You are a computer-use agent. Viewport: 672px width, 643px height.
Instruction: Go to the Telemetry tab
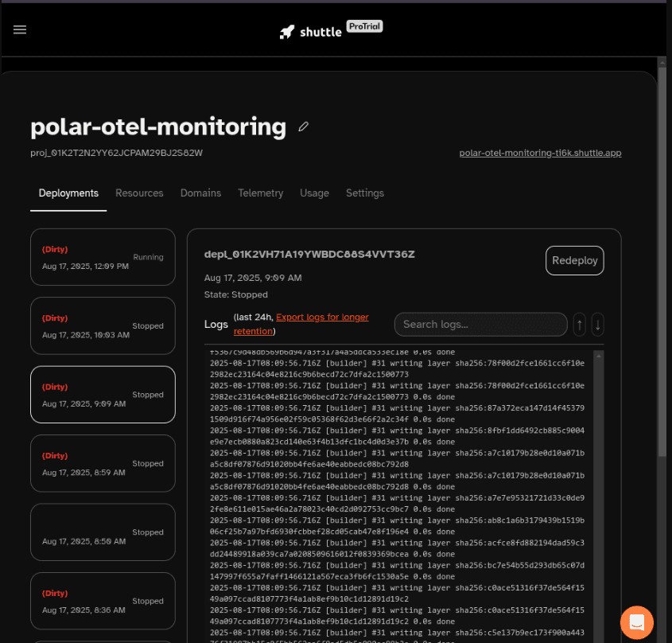tap(260, 193)
